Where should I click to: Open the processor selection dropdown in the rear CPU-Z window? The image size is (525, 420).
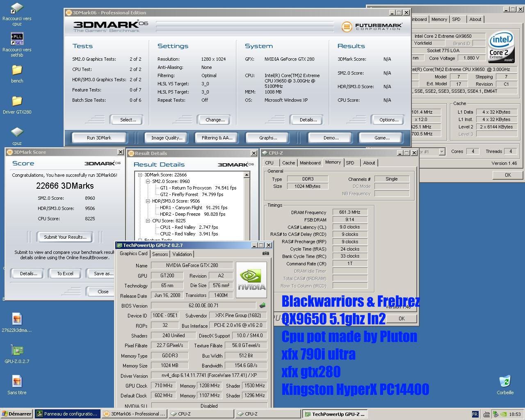pos(442,152)
